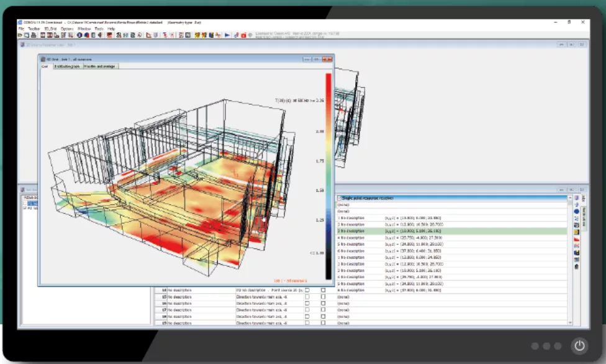Screen dimensions: 606x364
Task: Click the top icon in the right sidebar
Action: point(577,198)
